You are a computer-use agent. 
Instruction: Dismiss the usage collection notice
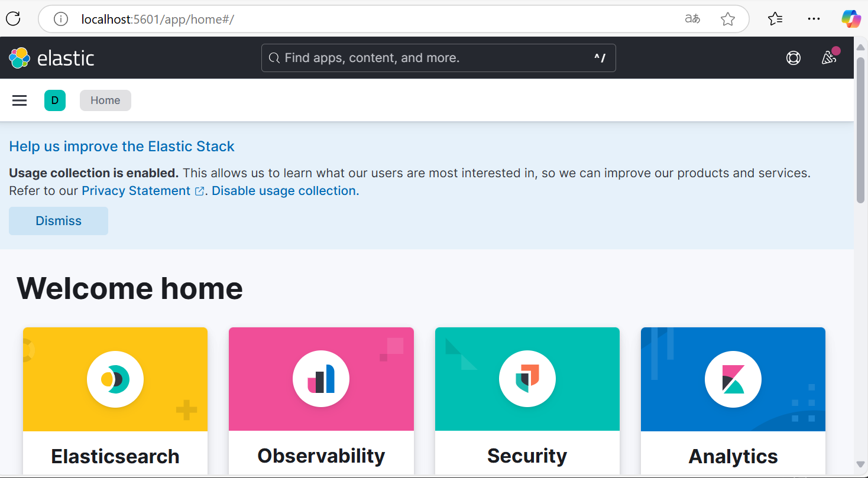(59, 221)
